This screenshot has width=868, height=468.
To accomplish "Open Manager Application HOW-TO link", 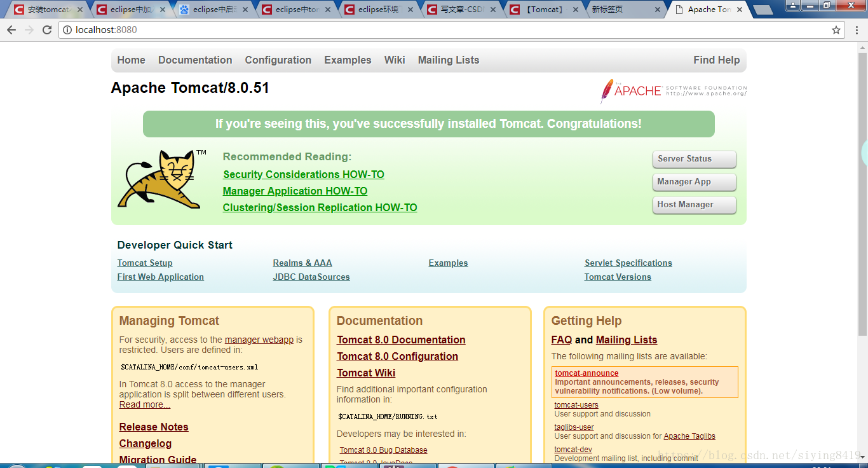I will click(295, 191).
